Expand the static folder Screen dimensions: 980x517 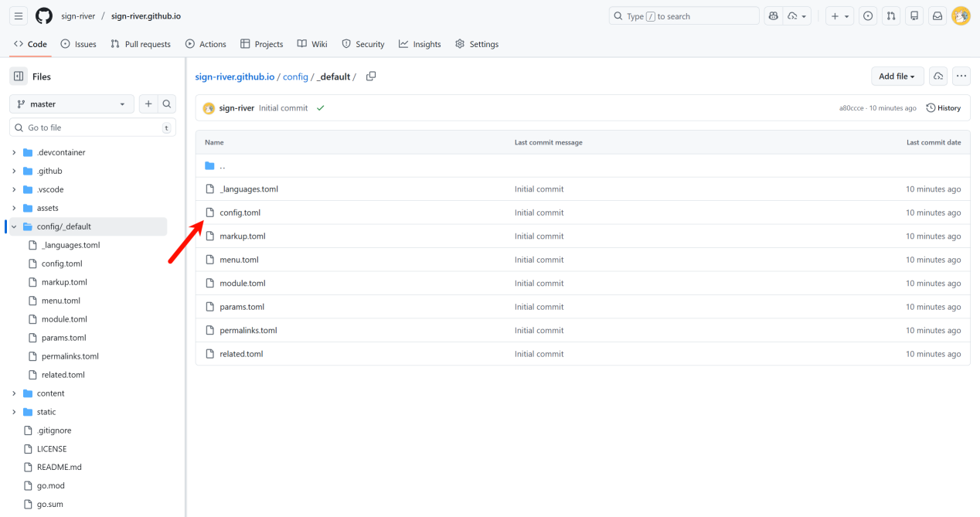click(14, 412)
